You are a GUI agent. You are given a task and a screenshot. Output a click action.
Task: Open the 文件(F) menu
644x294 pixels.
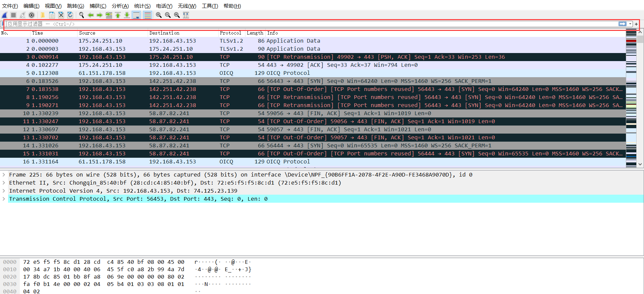click(x=10, y=6)
